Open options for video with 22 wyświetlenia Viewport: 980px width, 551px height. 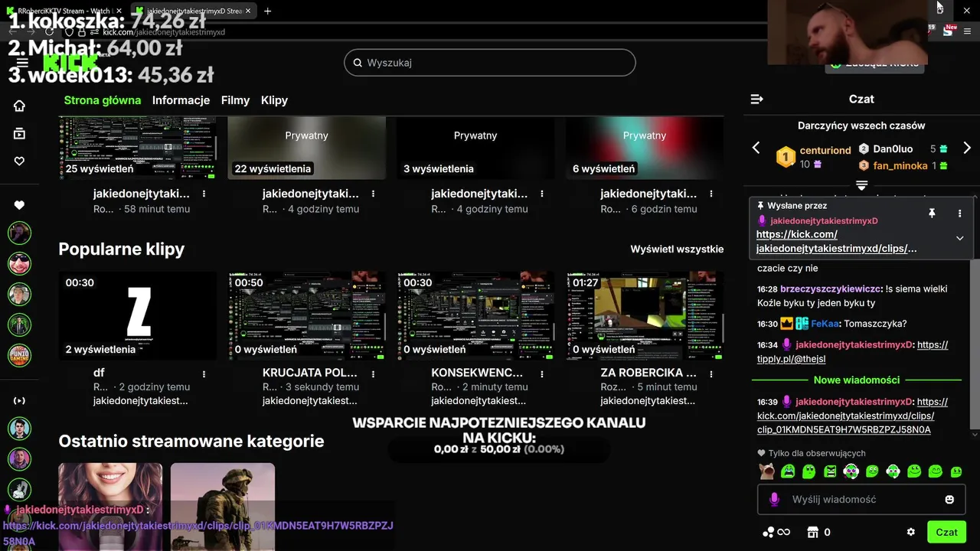pos(373,194)
